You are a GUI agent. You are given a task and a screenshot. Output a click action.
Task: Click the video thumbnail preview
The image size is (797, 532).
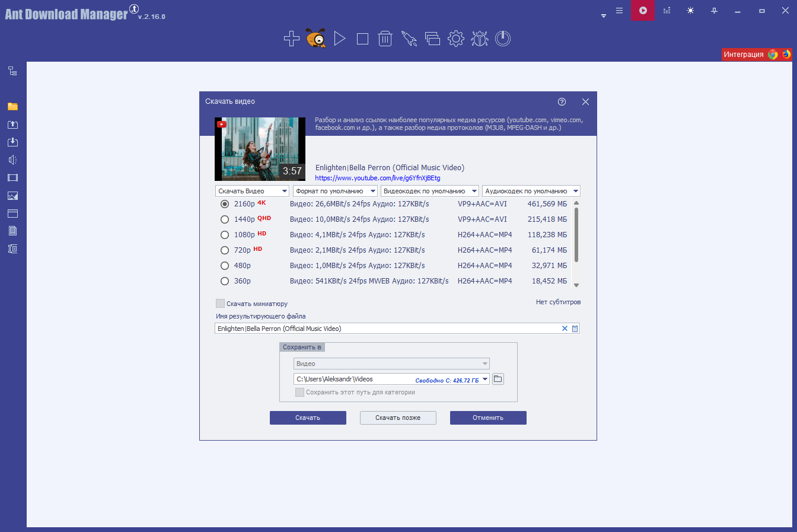pos(260,149)
